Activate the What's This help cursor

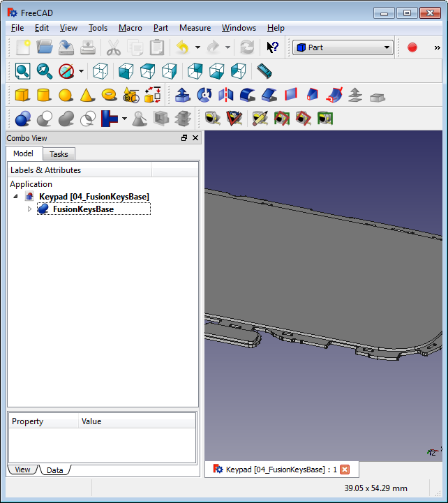click(272, 47)
